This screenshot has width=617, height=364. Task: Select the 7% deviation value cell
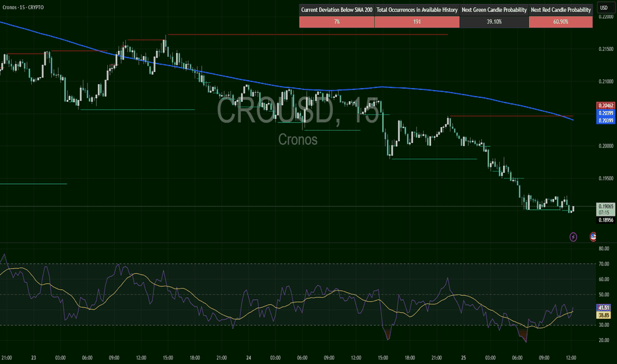[x=336, y=22]
